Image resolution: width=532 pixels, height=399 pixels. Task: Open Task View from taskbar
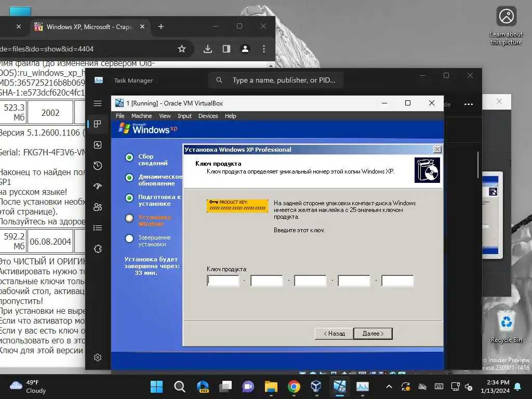[225, 387]
